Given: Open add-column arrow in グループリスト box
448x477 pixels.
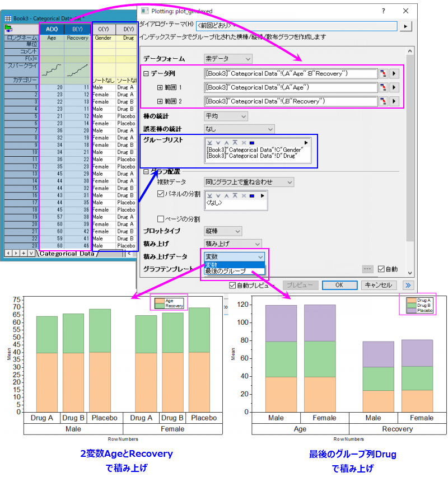Looking at the screenshot, I should (x=306, y=143).
